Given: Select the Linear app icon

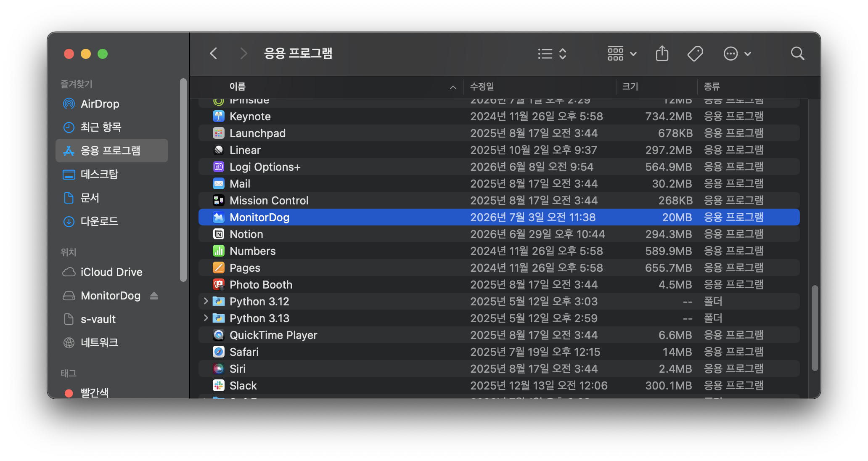Looking at the screenshot, I should [219, 150].
